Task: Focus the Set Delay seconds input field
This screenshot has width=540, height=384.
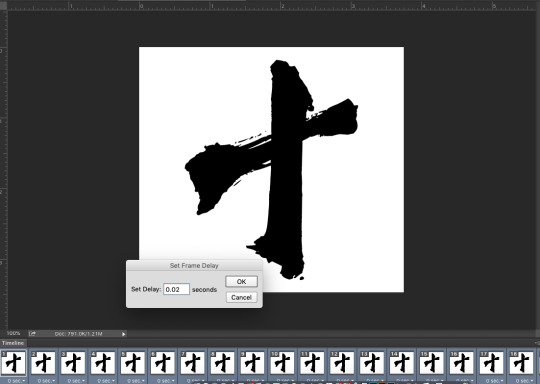Action: coord(176,289)
